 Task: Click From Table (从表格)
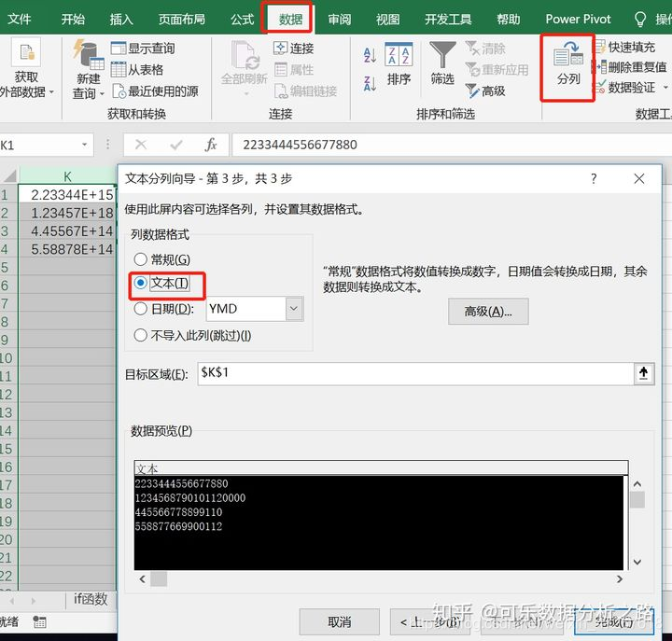point(136,69)
